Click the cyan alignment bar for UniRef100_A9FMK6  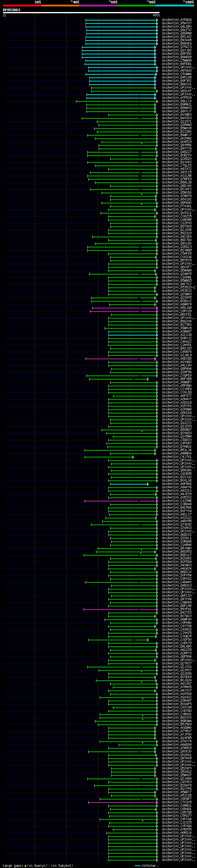click(129, 484)
